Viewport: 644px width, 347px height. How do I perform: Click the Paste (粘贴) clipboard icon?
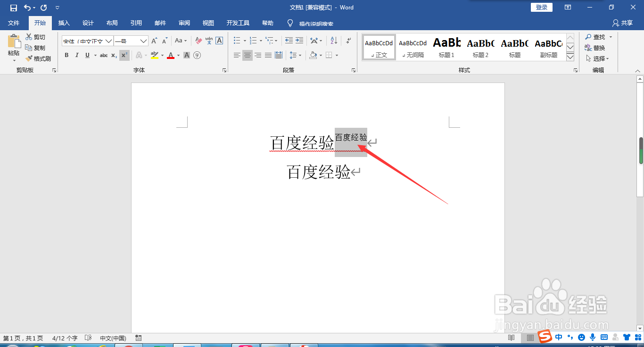tap(14, 41)
